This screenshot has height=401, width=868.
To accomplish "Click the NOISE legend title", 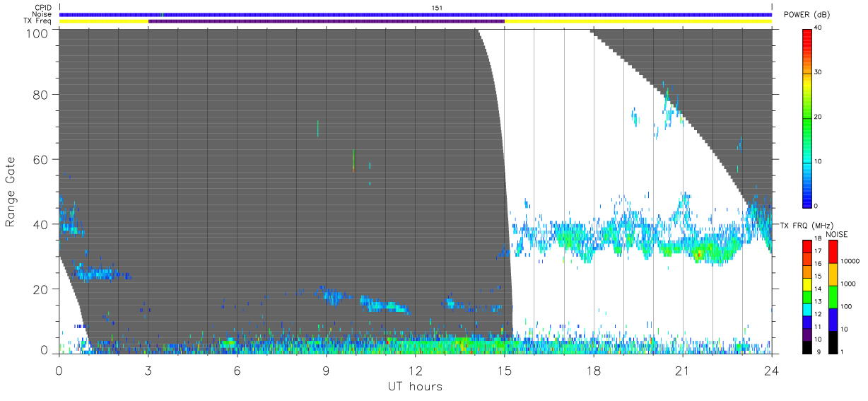I will (837, 233).
